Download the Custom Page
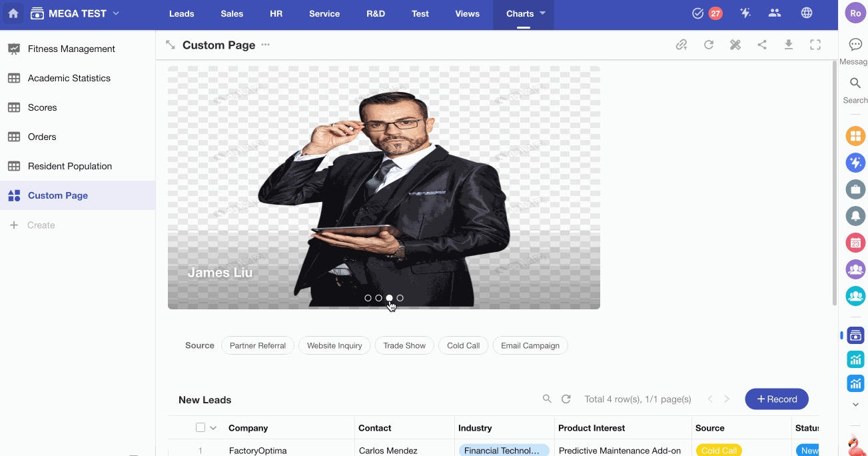The image size is (868, 456). [x=789, y=45]
